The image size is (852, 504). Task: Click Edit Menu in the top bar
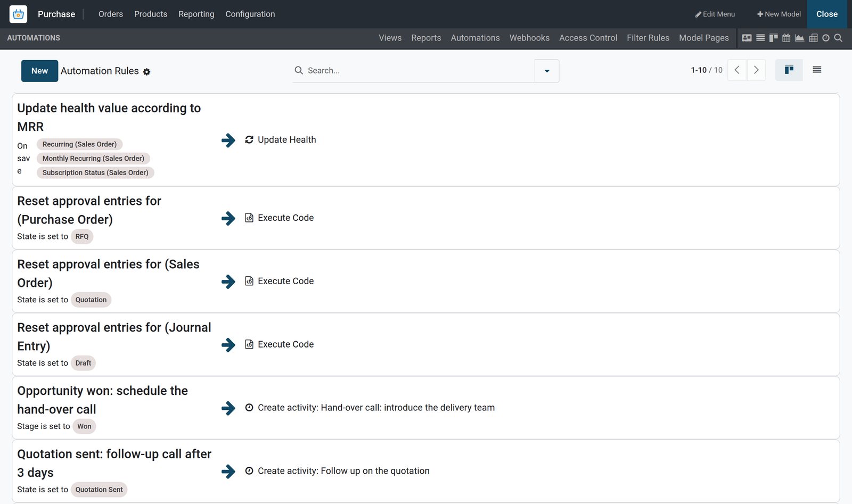point(715,14)
